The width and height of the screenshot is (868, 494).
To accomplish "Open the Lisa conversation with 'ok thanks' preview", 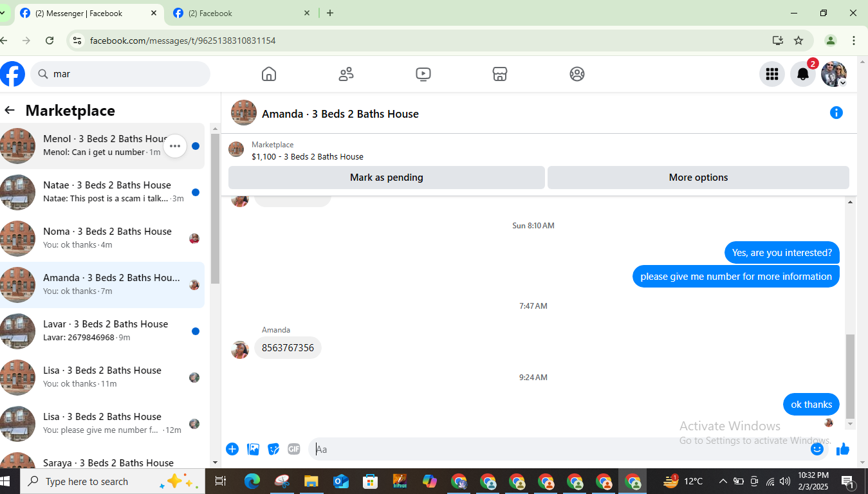I will (x=102, y=378).
